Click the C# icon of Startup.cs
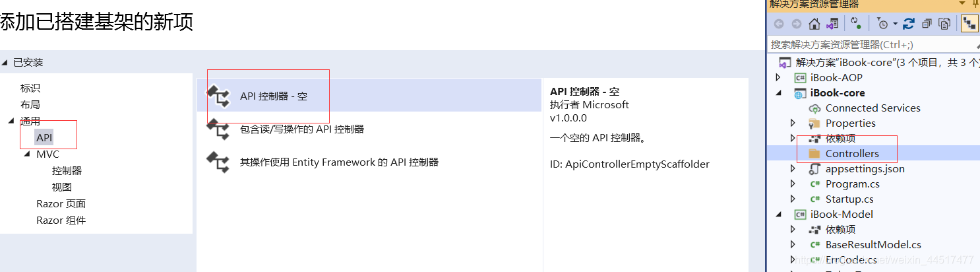Viewport: 980px width, 272px height. pyautogui.click(x=814, y=199)
